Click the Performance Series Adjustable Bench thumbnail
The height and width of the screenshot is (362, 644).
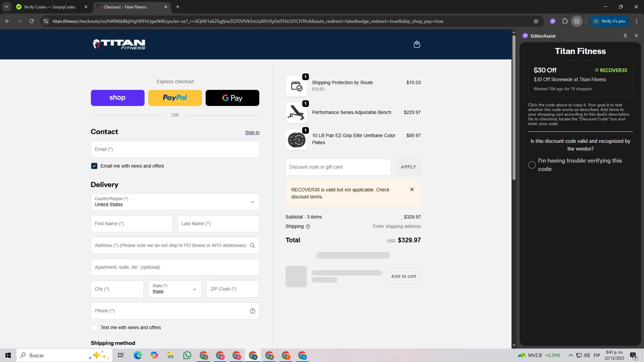(296, 112)
